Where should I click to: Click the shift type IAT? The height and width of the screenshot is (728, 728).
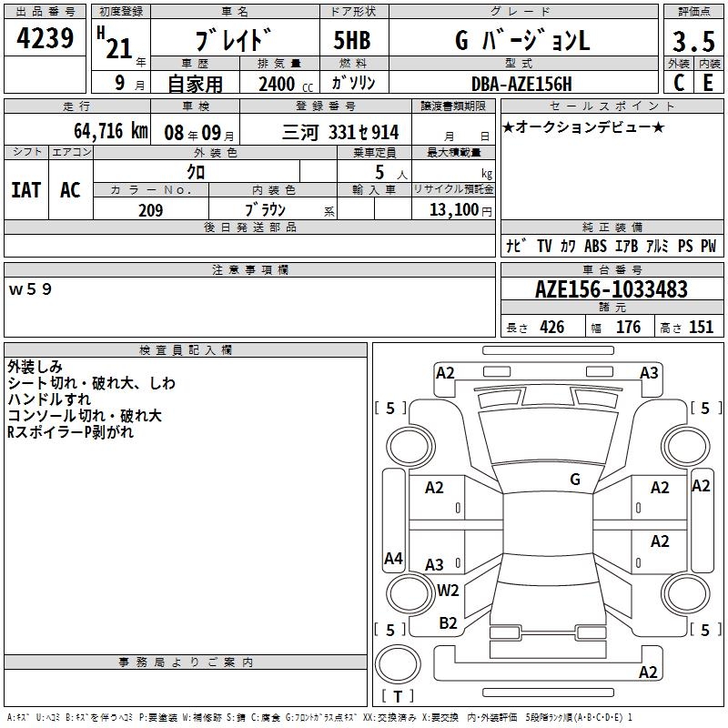(x=26, y=190)
